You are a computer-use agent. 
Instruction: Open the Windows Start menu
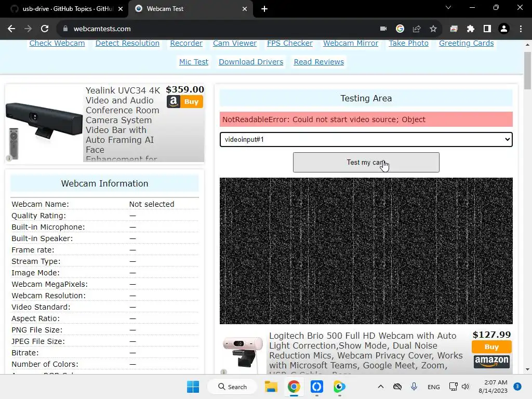click(193, 387)
